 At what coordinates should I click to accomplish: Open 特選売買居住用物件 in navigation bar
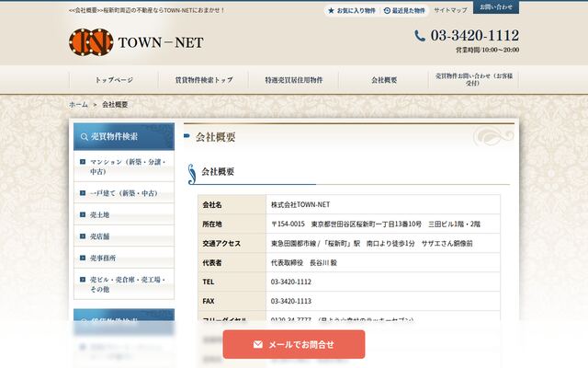pyautogui.click(x=294, y=80)
